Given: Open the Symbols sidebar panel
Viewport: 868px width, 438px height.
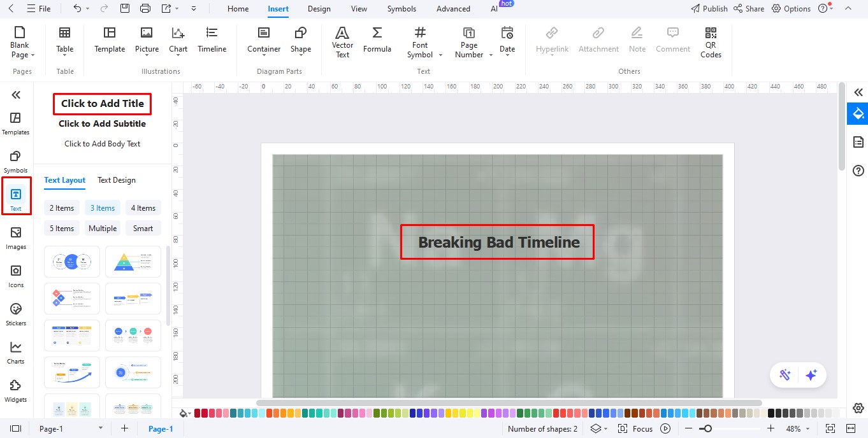Looking at the screenshot, I should (x=16, y=162).
